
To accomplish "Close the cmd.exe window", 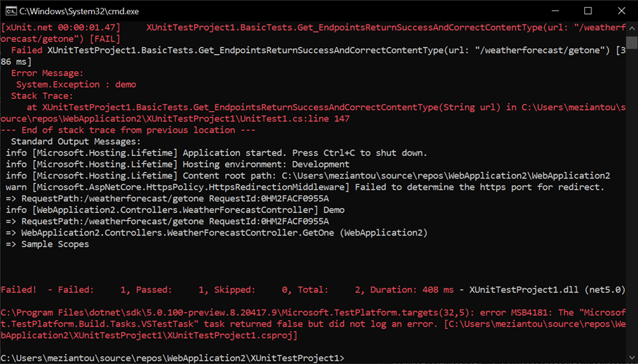I will (x=621, y=11).
